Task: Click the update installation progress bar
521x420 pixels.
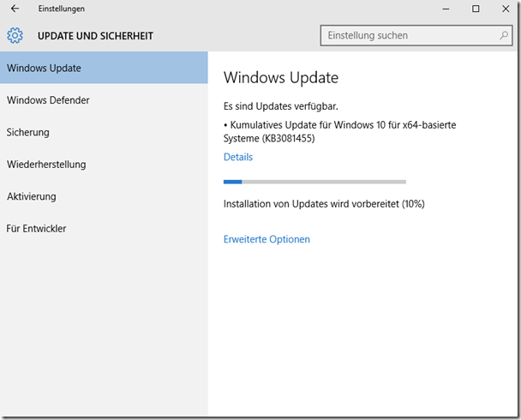Action: (x=314, y=182)
